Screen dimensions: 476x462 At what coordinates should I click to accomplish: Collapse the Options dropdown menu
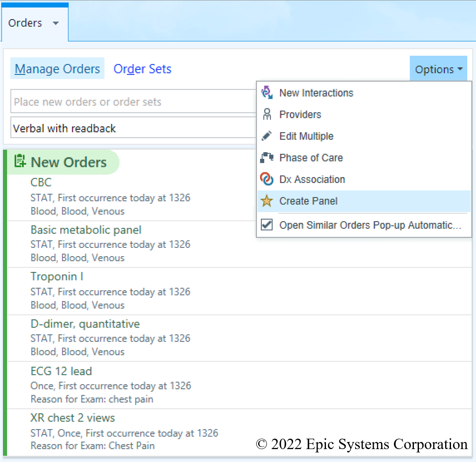[438, 69]
